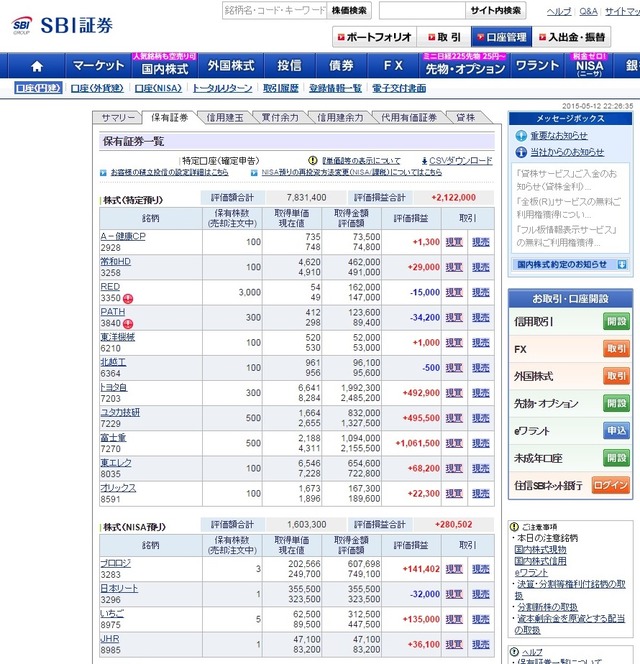The height and width of the screenshot is (664, 640).
Task: Click the 口座(NISA) sub-navigation link
Action: pyautogui.click(x=158, y=88)
